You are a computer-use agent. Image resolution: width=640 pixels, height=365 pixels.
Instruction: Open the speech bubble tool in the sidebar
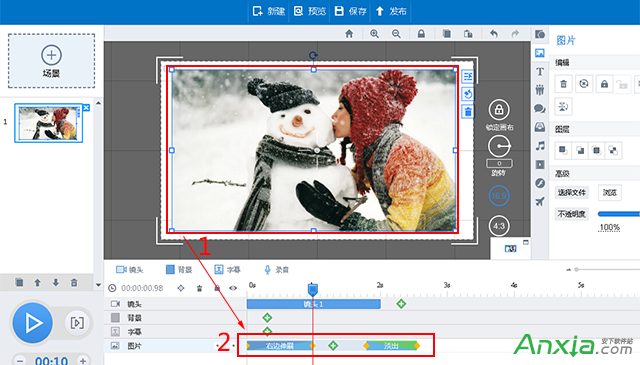[x=540, y=109]
